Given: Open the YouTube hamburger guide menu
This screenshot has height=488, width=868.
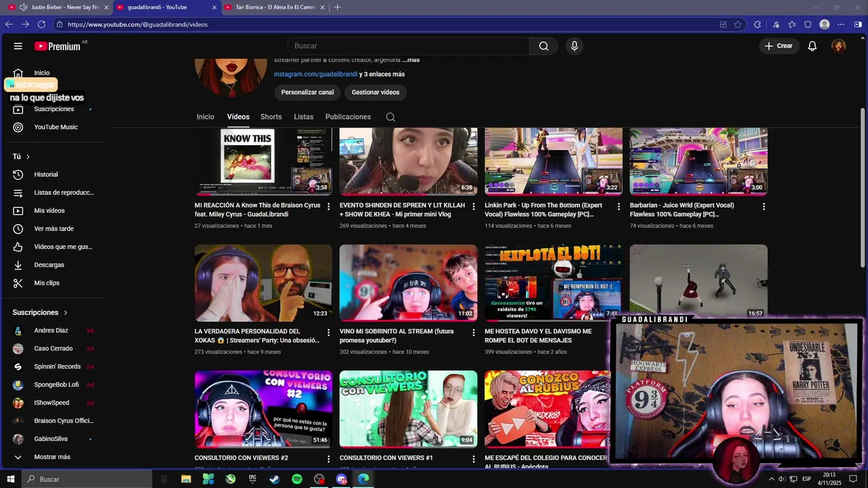Looking at the screenshot, I should pyautogui.click(x=18, y=46).
